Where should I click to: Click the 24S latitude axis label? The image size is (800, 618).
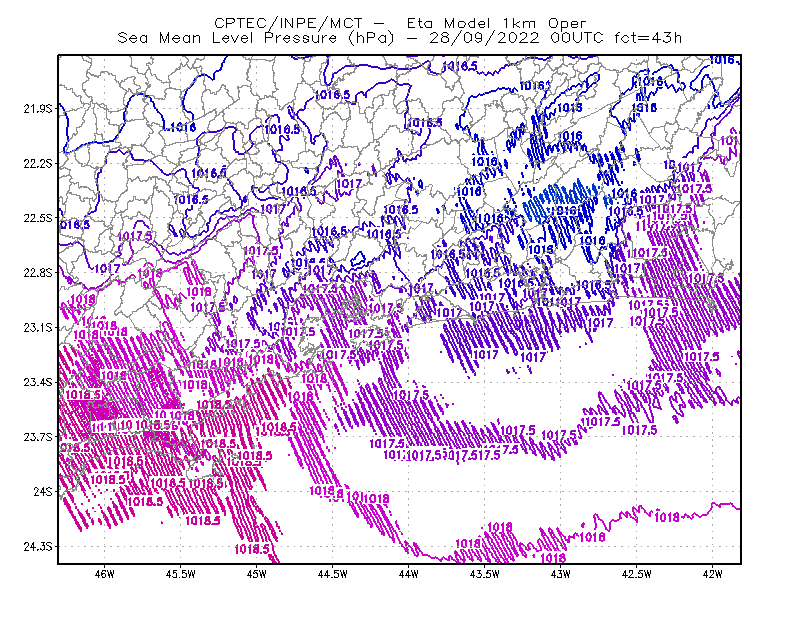coord(43,491)
